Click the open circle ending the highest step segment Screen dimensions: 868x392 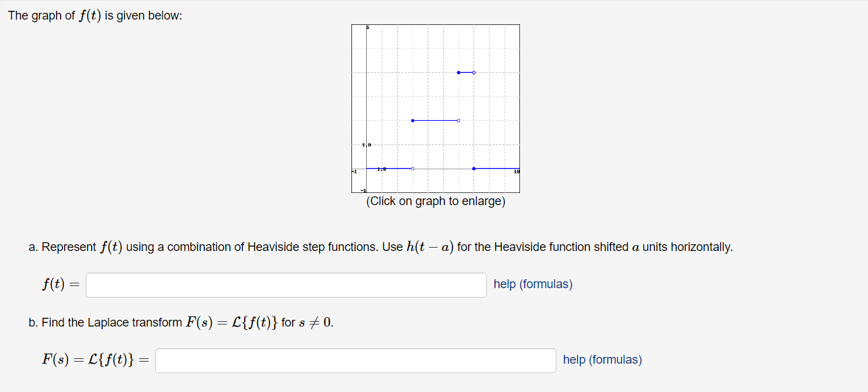pyautogui.click(x=473, y=72)
